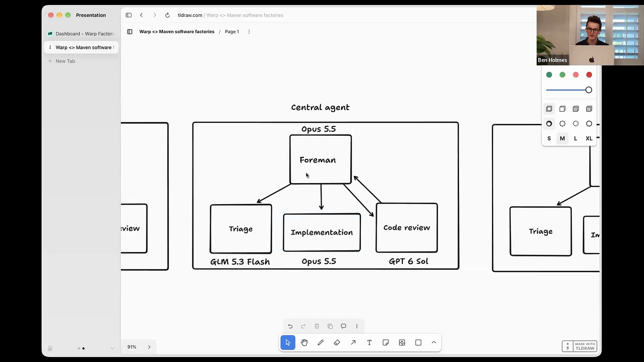Select the Triage box labeled GLM 5.3 Flash

(x=241, y=229)
